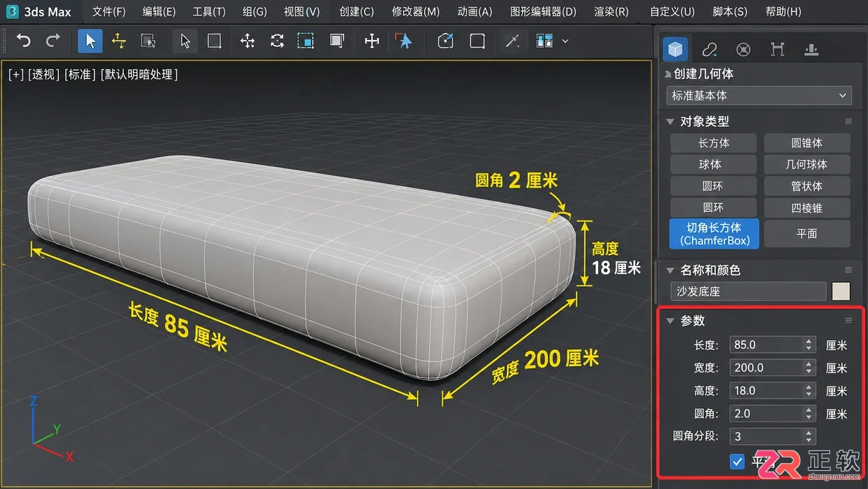868x489 pixels.
Task: Open the 帮助(H) menu
Action: [x=783, y=12]
